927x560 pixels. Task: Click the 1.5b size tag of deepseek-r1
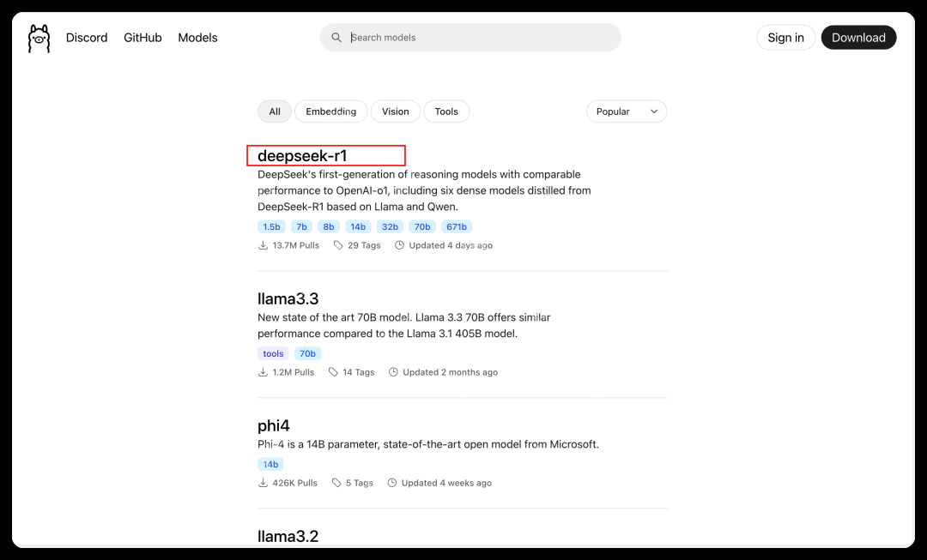coord(271,227)
